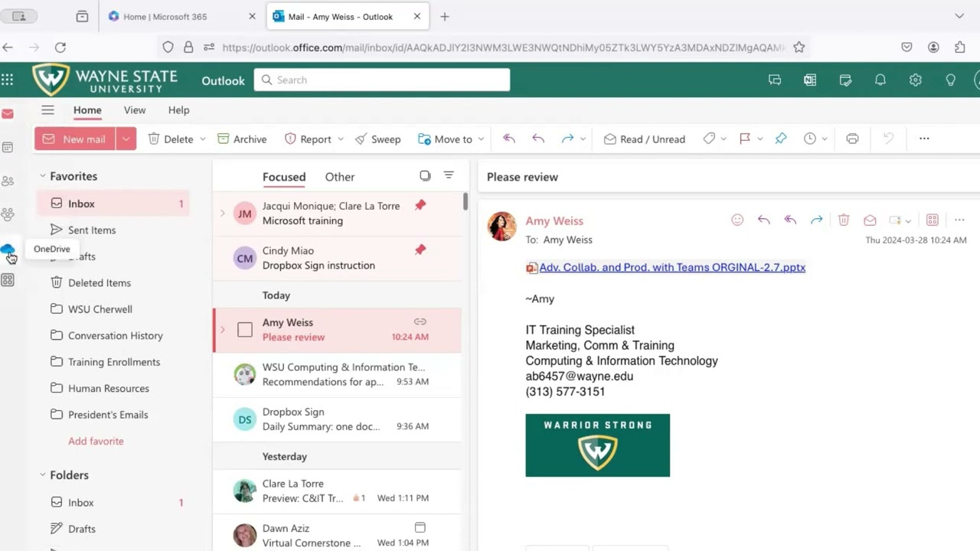Open the Forward dropdown arrow in ribbon
This screenshot has height=551, width=980.
[x=583, y=139]
